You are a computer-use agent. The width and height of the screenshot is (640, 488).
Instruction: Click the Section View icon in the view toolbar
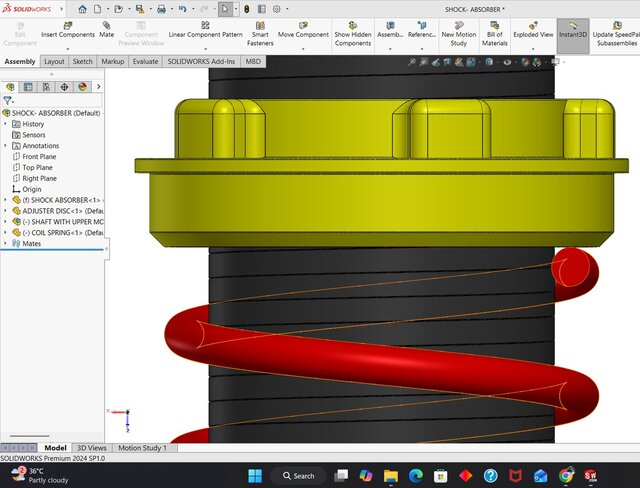pyautogui.click(x=447, y=62)
